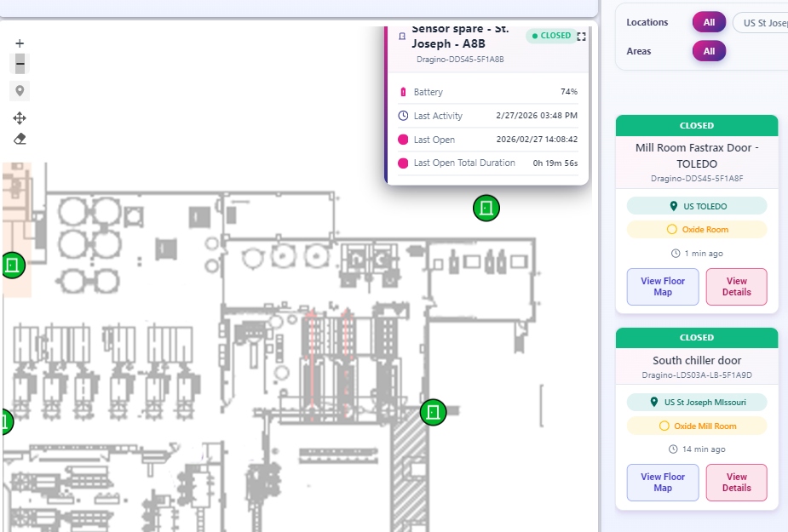Open View Floor Map for Mill Room Fastrax Door
Viewport: 788px width, 532px height.
pos(662,287)
